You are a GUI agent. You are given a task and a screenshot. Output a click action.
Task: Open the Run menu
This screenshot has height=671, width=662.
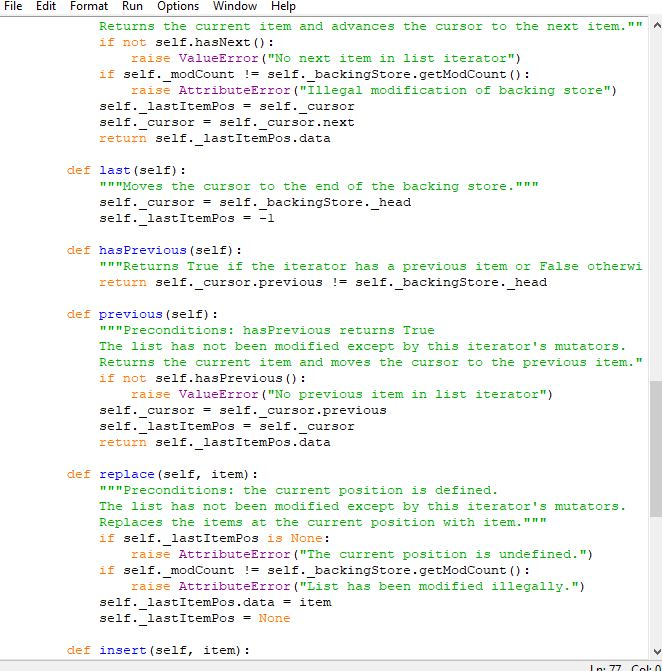132,6
